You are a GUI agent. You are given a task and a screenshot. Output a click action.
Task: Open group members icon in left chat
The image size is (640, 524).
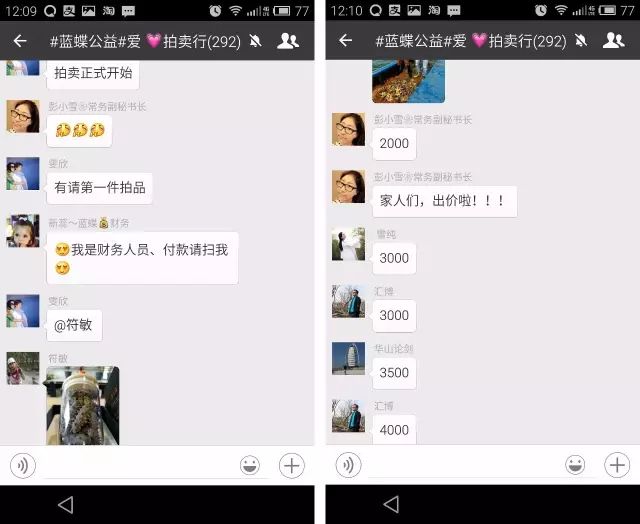pyautogui.click(x=288, y=41)
